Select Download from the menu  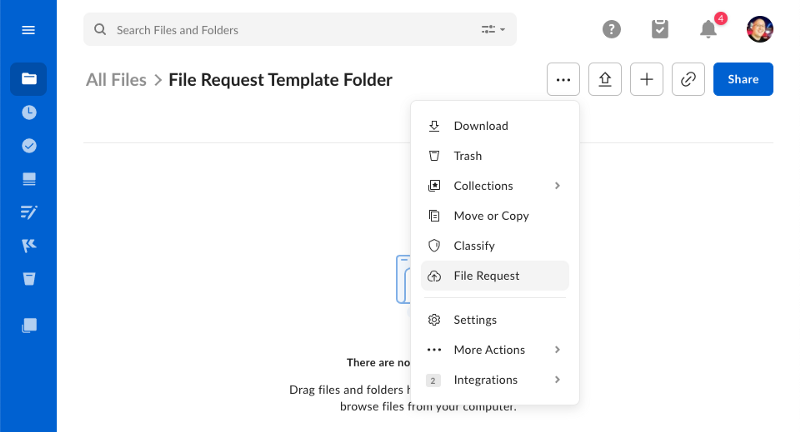click(495, 126)
